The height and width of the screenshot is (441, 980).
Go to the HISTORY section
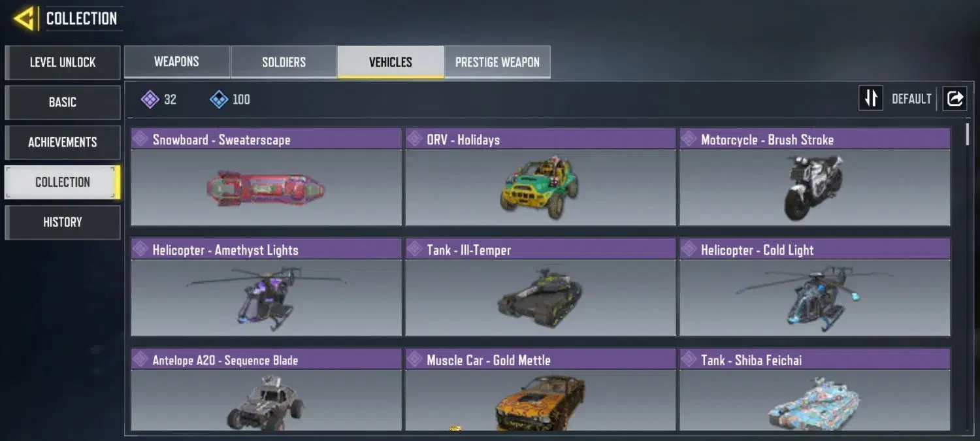coord(63,222)
